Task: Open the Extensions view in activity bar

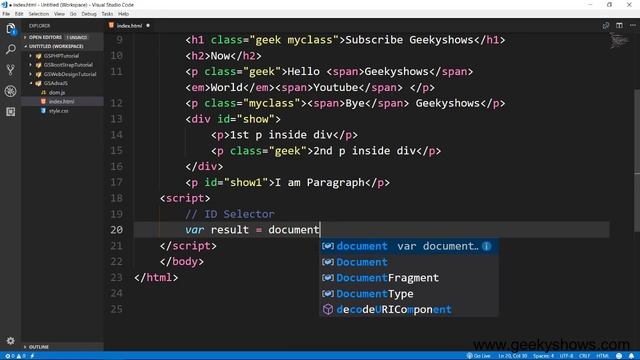Action: click(11, 111)
